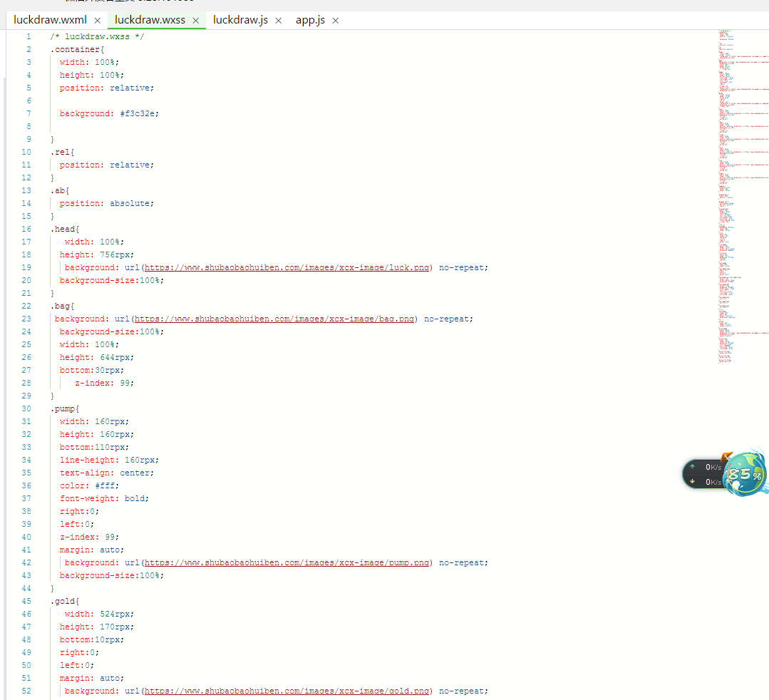Click the 'bottom:110rpx' line

click(94, 448)
